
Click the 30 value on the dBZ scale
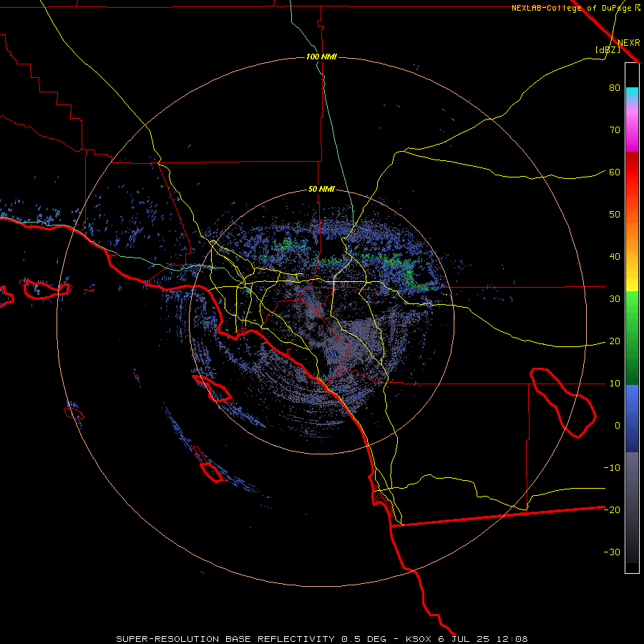tap(615, 299)
